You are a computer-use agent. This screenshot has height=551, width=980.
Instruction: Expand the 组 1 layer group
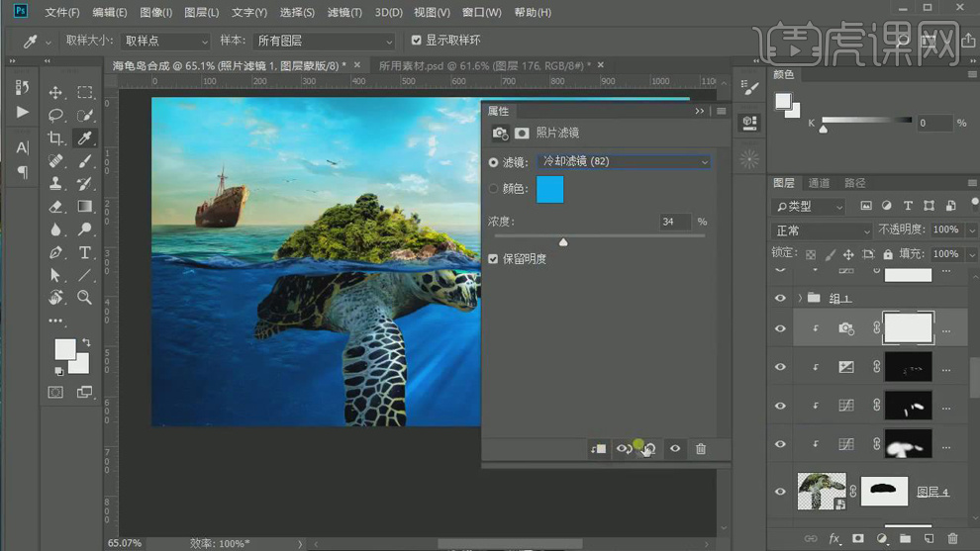click(800, 298)
